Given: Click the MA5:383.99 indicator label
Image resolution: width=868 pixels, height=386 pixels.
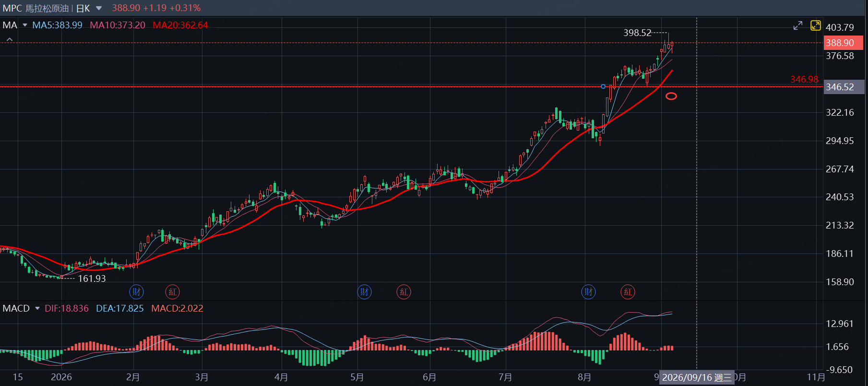Looking at the screenshot, I should (x=57, y=25).
